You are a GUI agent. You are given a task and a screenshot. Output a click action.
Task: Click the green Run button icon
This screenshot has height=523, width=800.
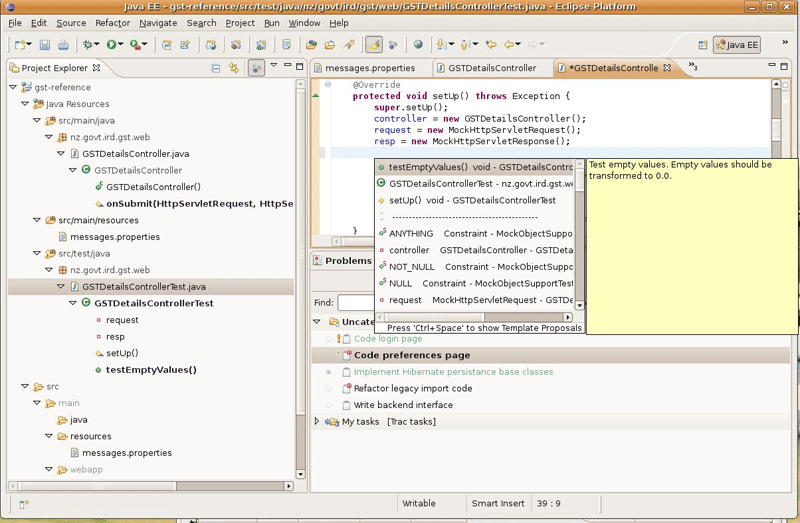tap(111, 45)
